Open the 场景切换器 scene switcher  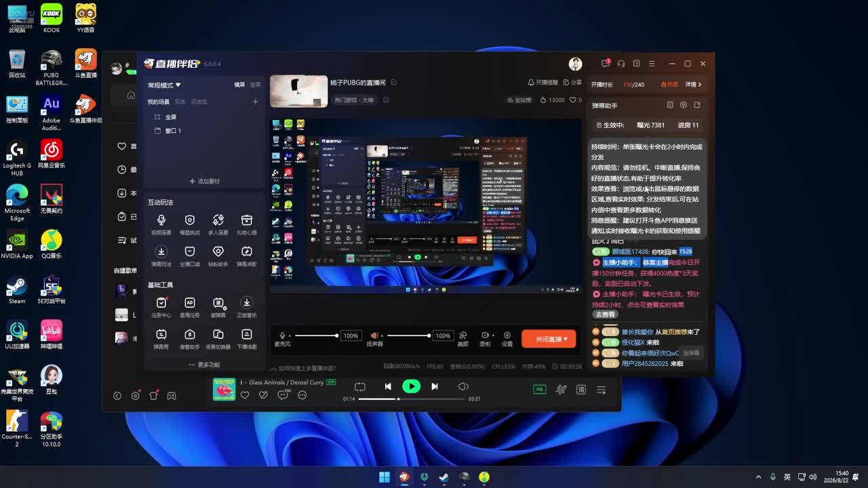click(218, 339)
